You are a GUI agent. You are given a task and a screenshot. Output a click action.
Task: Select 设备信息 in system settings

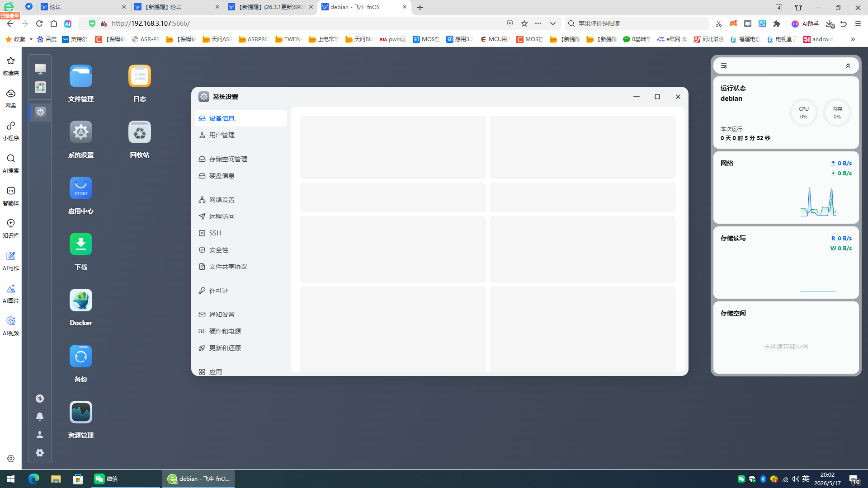point(241,118)
